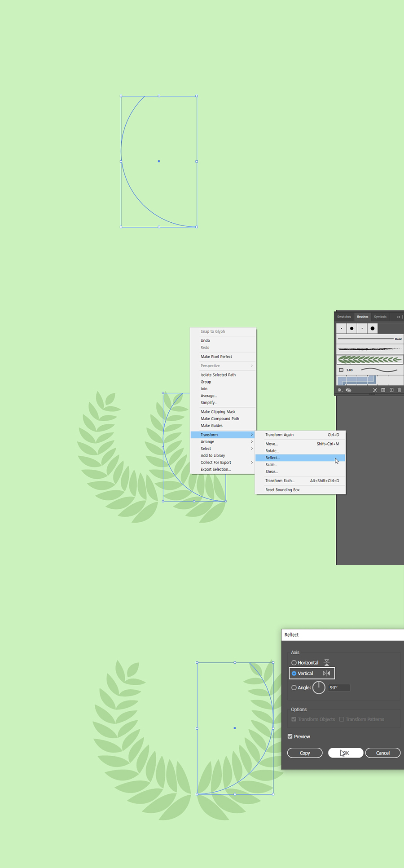Toggle the Preview checkbox

(290, 736)
